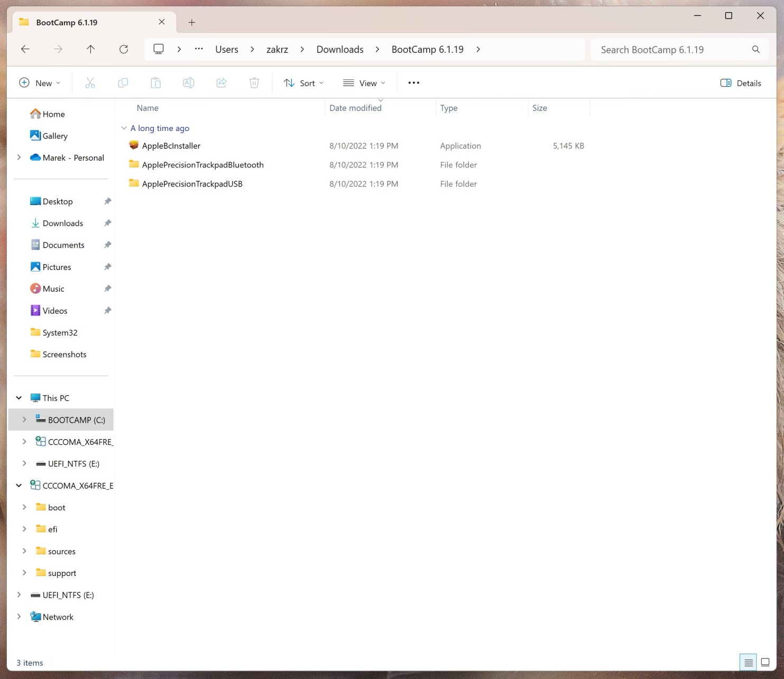Image resolution: width=784 pixels, height=679 pixels.
Task: Close the BootCamp 6.1.19 tab
Action: 162,22
